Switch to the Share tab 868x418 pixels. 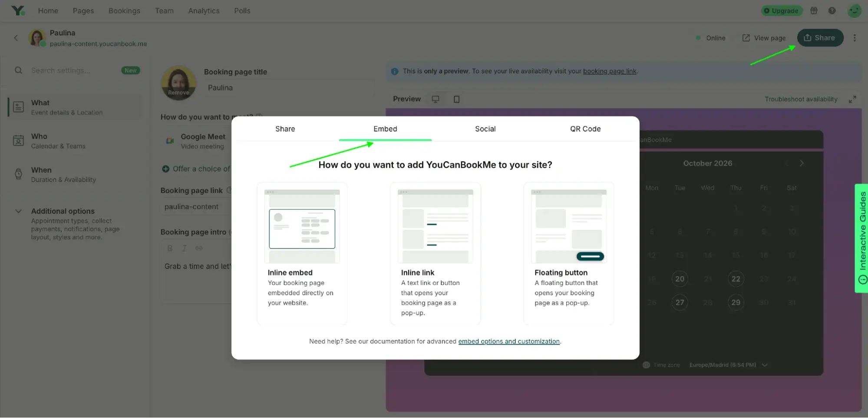point(285,129)
